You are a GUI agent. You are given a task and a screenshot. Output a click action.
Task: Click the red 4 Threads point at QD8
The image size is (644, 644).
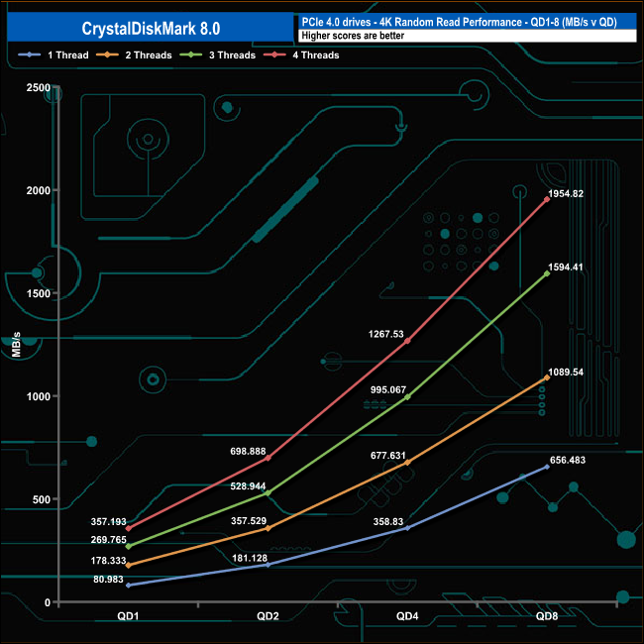pyautogui.click(x=547, y=199)
